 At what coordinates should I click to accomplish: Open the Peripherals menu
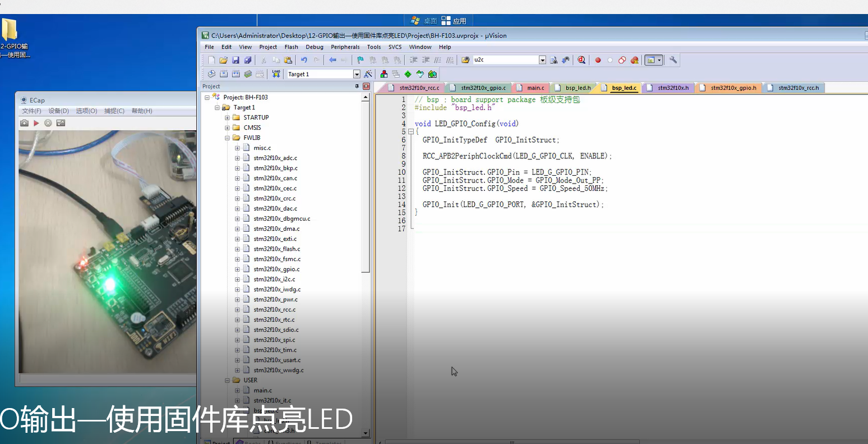coord(345,47)
